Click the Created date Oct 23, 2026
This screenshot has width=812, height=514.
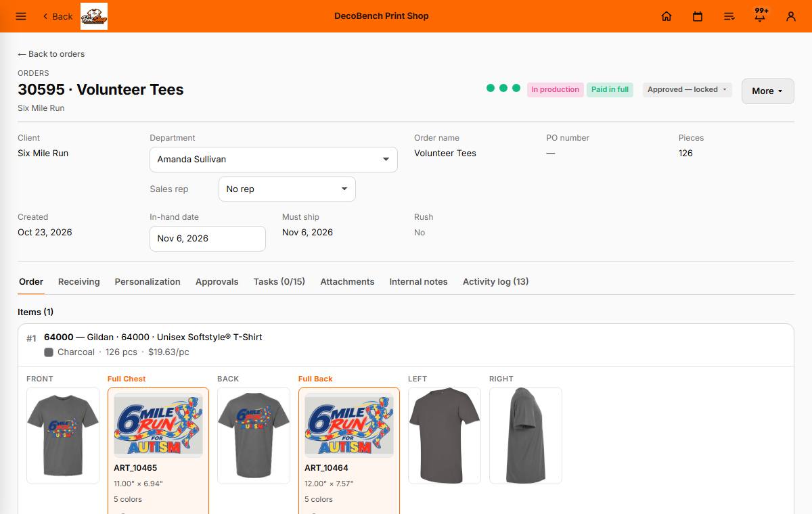pos(45,232)
